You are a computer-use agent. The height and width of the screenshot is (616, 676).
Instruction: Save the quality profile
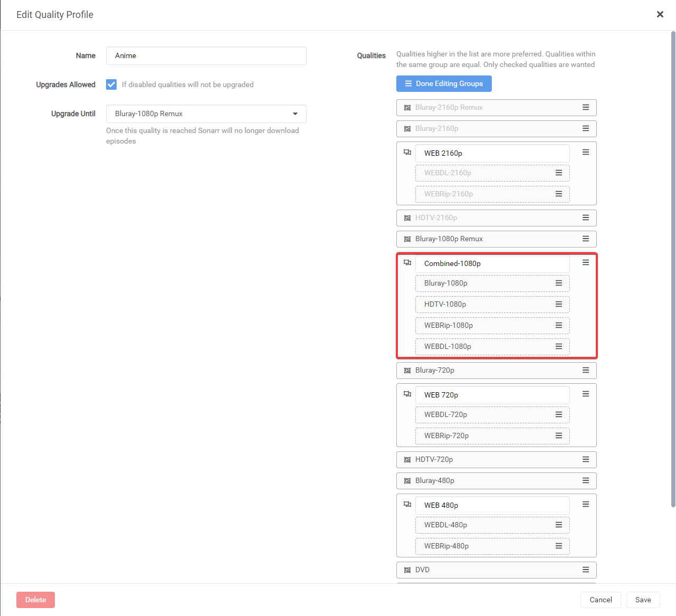(643, 600)
